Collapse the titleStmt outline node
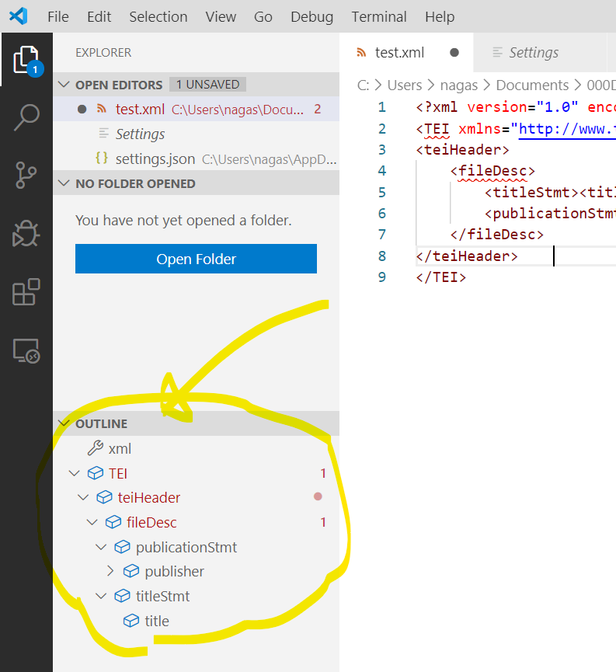The height and width of the screenshot is (672, 616). tap(101, 596)
